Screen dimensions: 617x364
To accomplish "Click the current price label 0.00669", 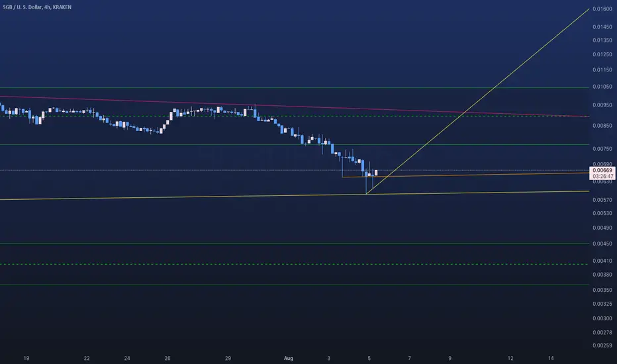I will [602, 170].
